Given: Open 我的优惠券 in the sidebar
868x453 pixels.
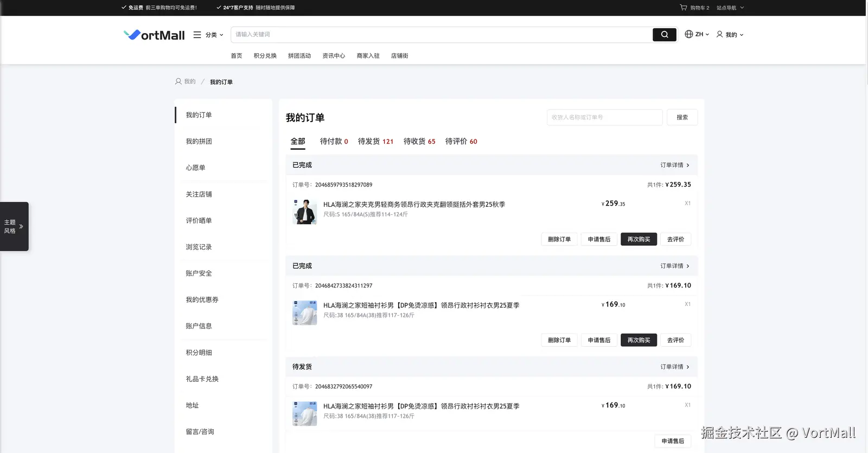Looking at the screenshot, I should tap(202, 300).
